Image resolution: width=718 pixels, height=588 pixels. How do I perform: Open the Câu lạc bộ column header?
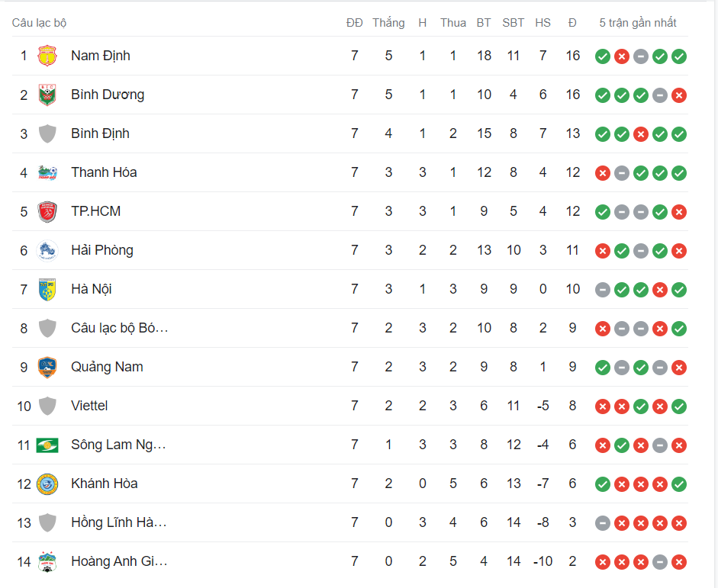[37, 23]
